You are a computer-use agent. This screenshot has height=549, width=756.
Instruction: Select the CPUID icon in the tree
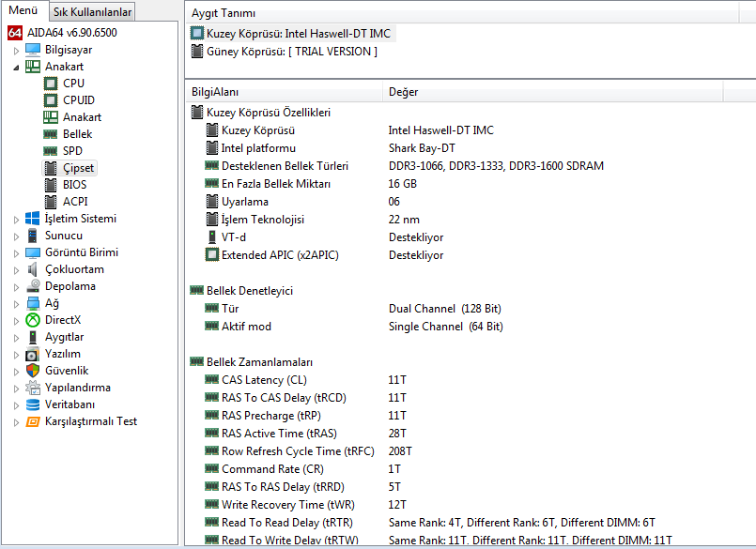[51, 100]
